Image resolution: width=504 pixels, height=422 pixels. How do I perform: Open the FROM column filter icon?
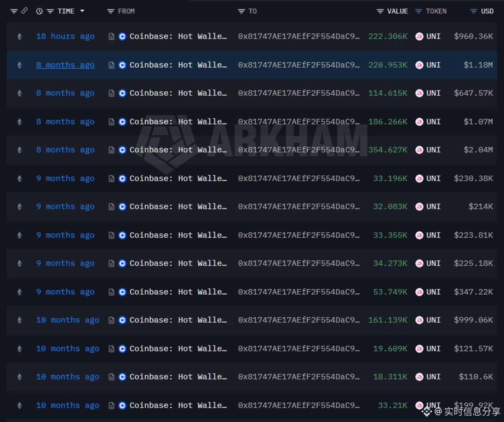(111, 11)
